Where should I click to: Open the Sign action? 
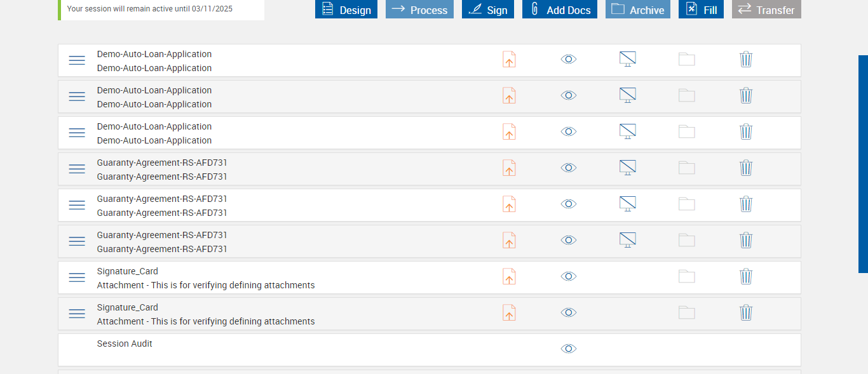[488, 9]
